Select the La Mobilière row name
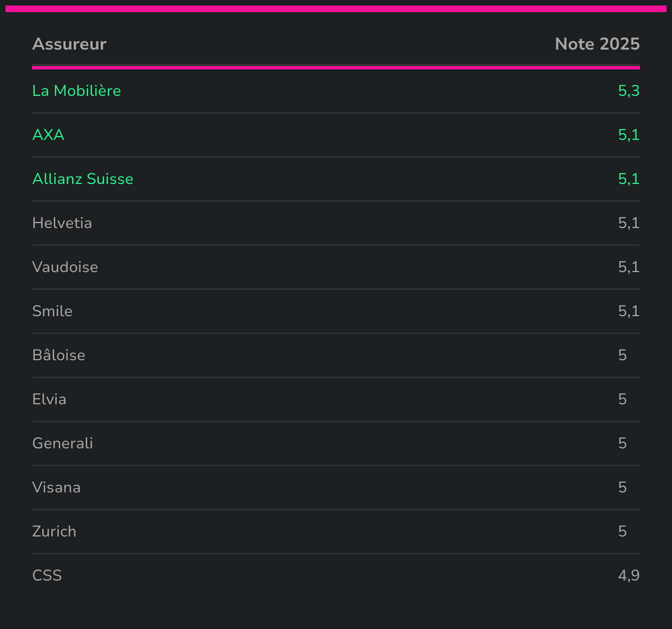The width and height of the screenshot is (672, 629). point(77,91)
